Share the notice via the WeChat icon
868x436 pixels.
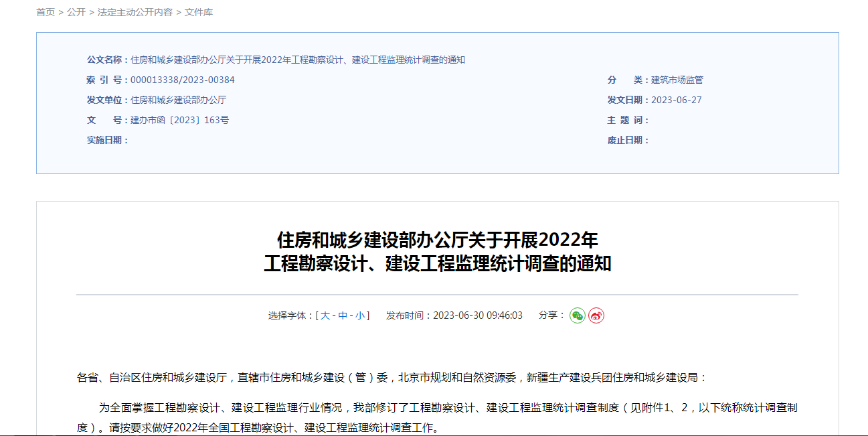577,315
